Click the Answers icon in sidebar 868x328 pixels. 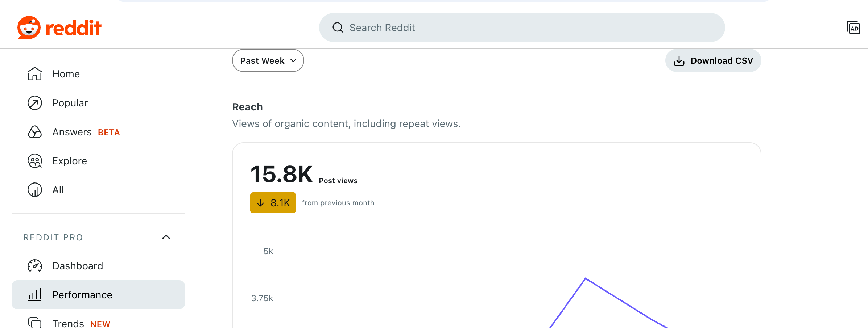(35, 132)
